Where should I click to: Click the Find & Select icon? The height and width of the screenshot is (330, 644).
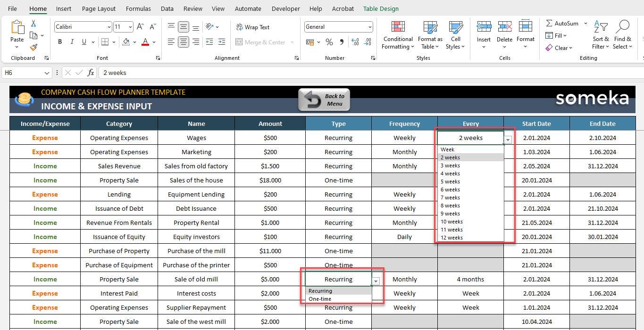pos(622,34)
